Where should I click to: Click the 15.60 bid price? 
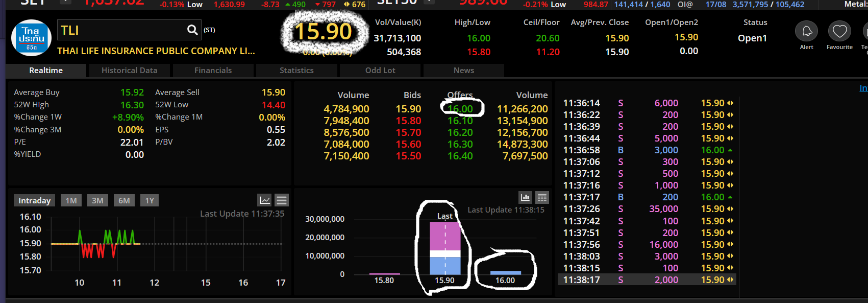pyautogui.click(x=409, y=144)
